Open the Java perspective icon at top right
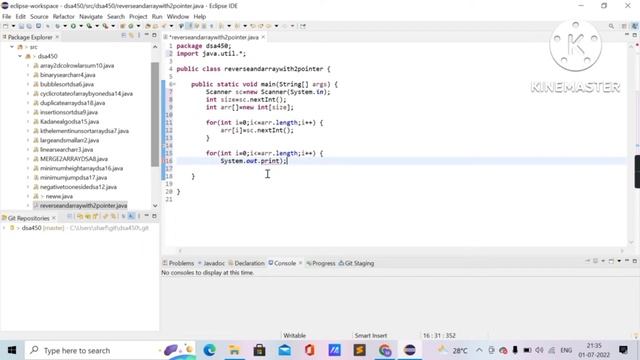 (x=635, y=26)
